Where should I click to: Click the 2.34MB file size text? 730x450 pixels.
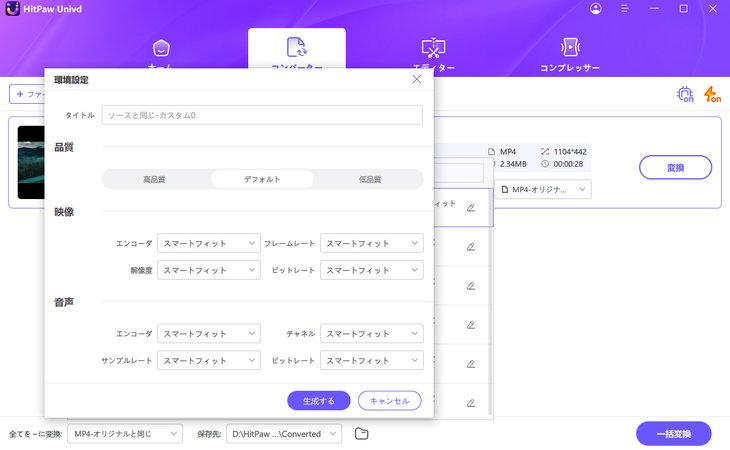coord(513,164)
